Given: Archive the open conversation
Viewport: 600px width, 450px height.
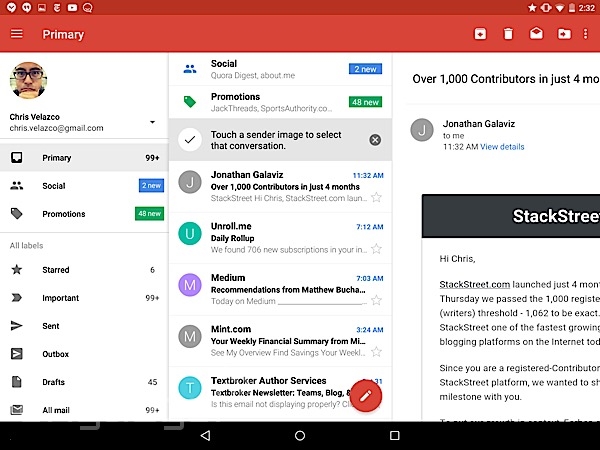Looking at the screenshot, I should [480, 34].
